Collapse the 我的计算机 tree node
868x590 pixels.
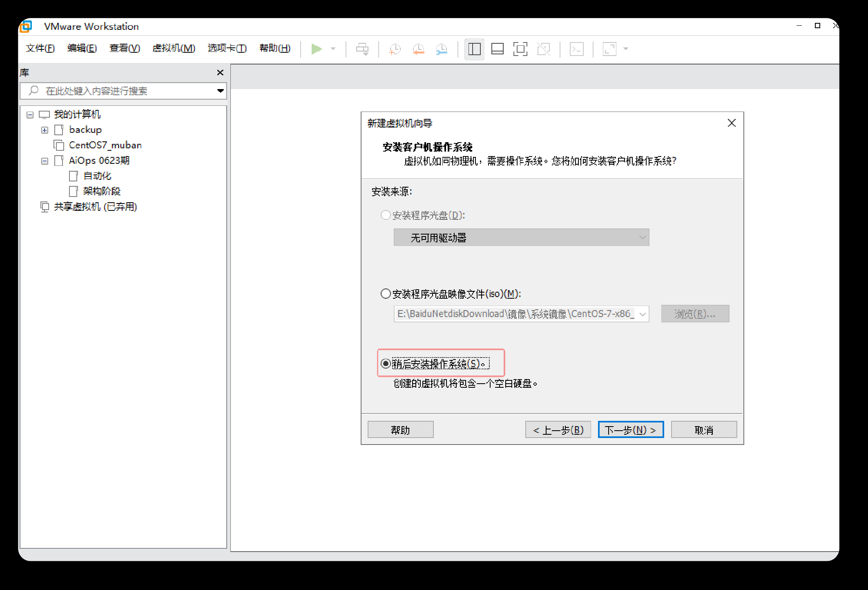coord(30,115)
